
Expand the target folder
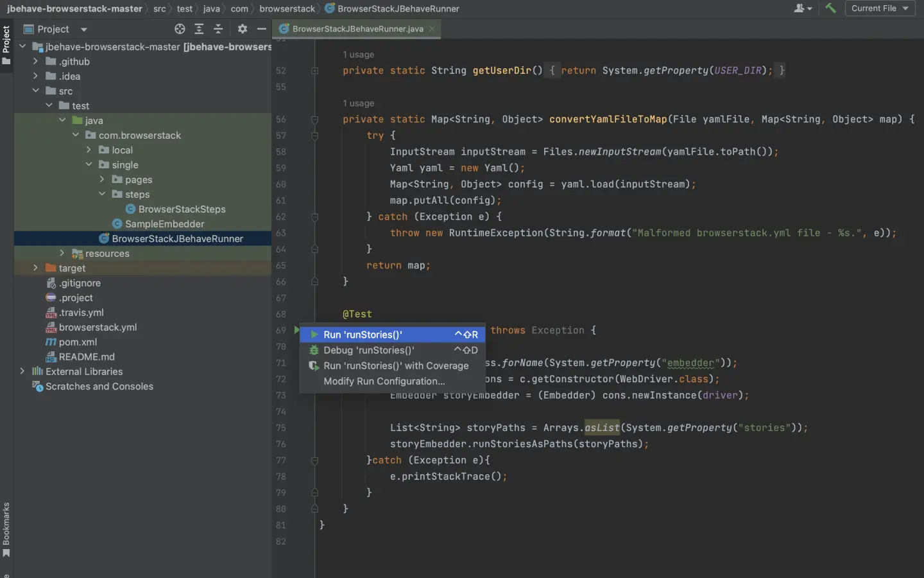(x=35, y=268)
